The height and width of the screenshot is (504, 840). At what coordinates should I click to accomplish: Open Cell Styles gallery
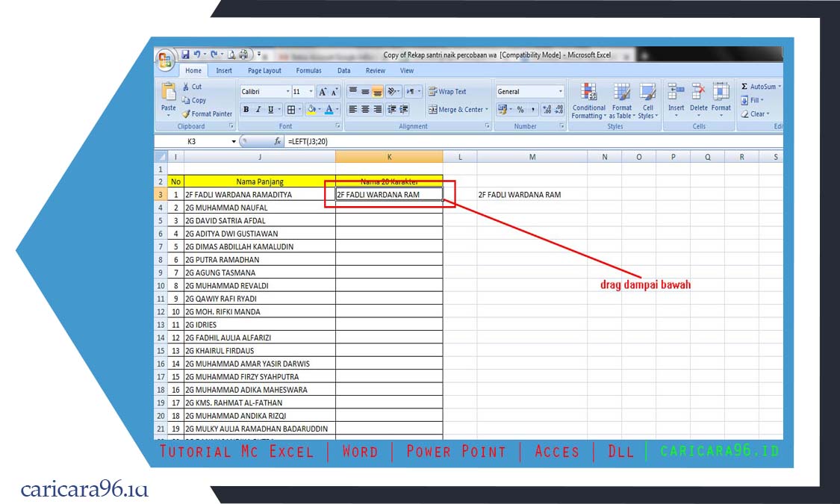pos(647,102)
